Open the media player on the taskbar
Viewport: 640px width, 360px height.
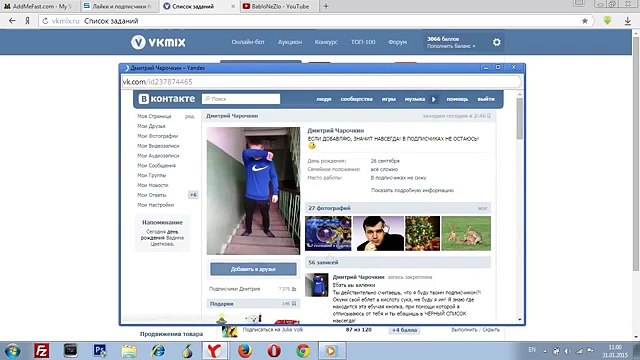(x=331, y=351)
